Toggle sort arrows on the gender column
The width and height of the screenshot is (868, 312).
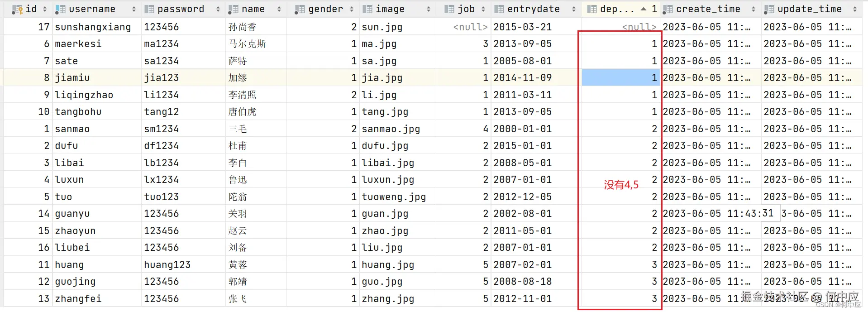352,9
